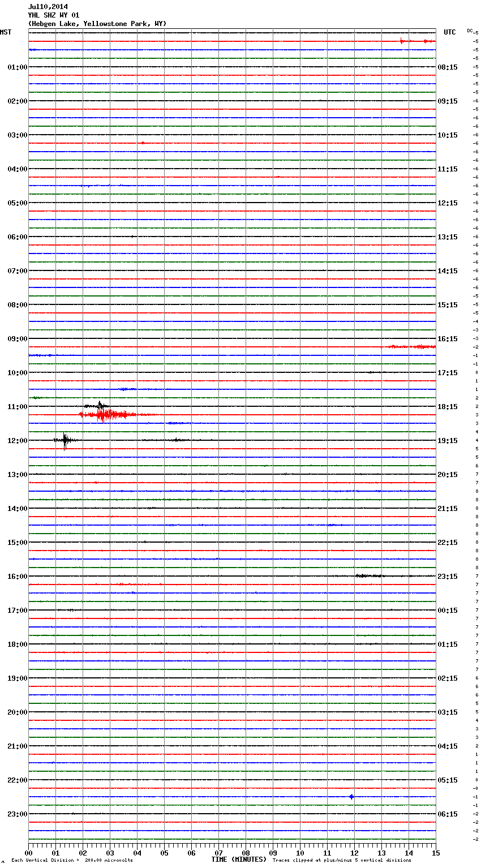
Task: Click the blue spike on the 22:30 trace
Action: tap(351, 797)
